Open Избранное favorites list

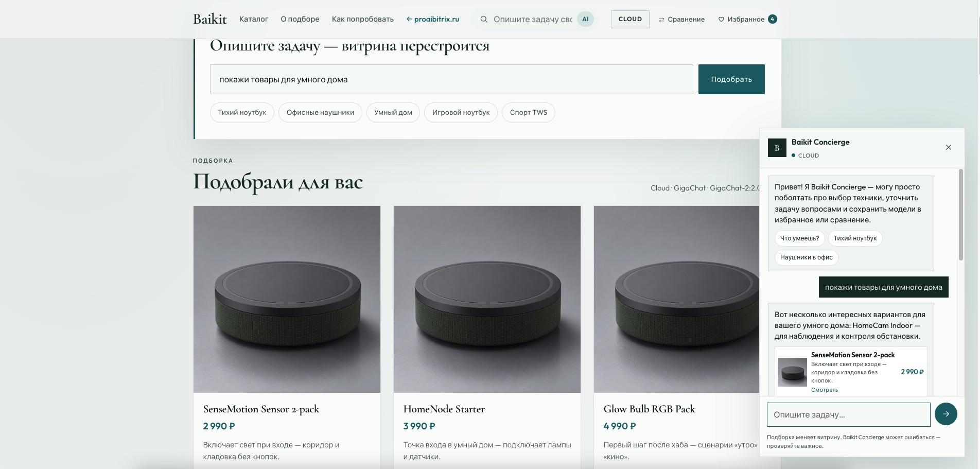[747, 19]
